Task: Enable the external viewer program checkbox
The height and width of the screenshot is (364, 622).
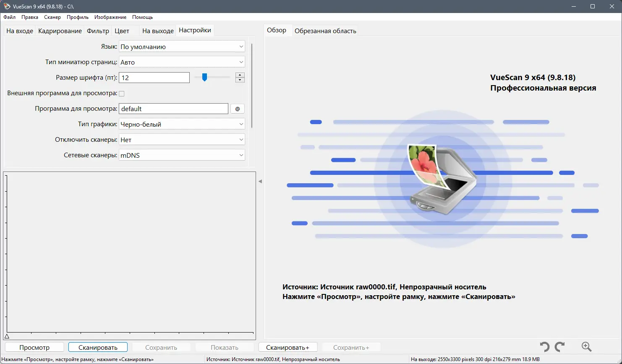Action: (x=121, y=93)
